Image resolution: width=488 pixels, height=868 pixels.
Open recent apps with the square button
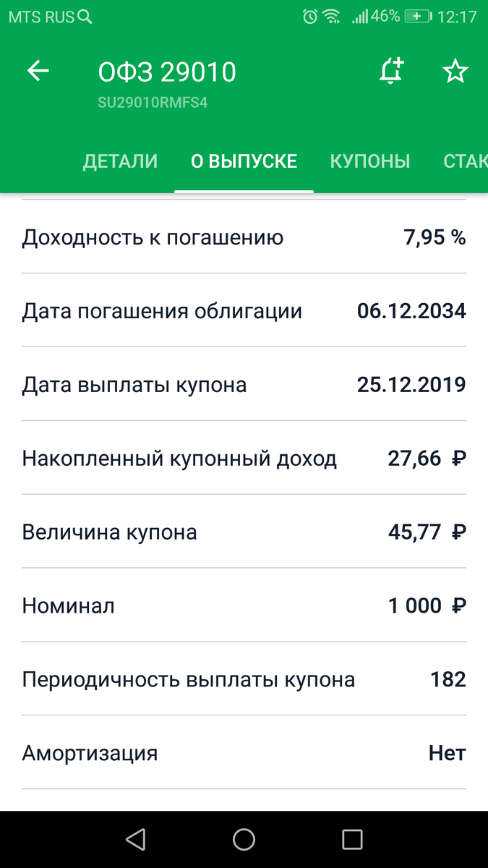pyautogui.click(x=352, y=838)
